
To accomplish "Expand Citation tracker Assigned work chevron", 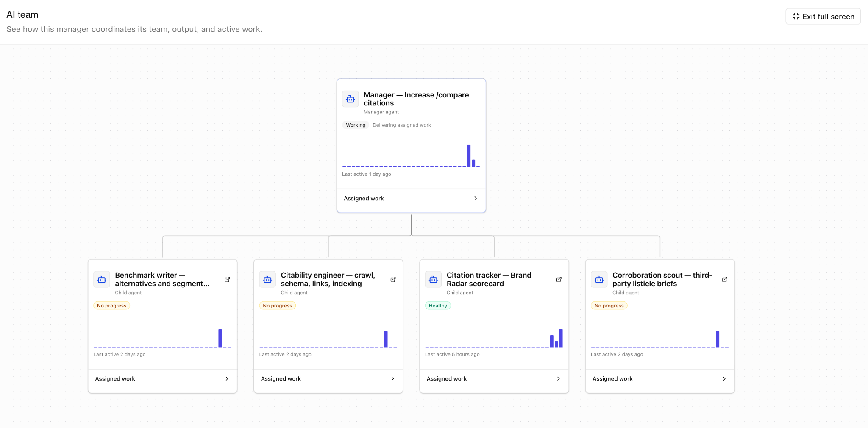I will coord(558,379).
